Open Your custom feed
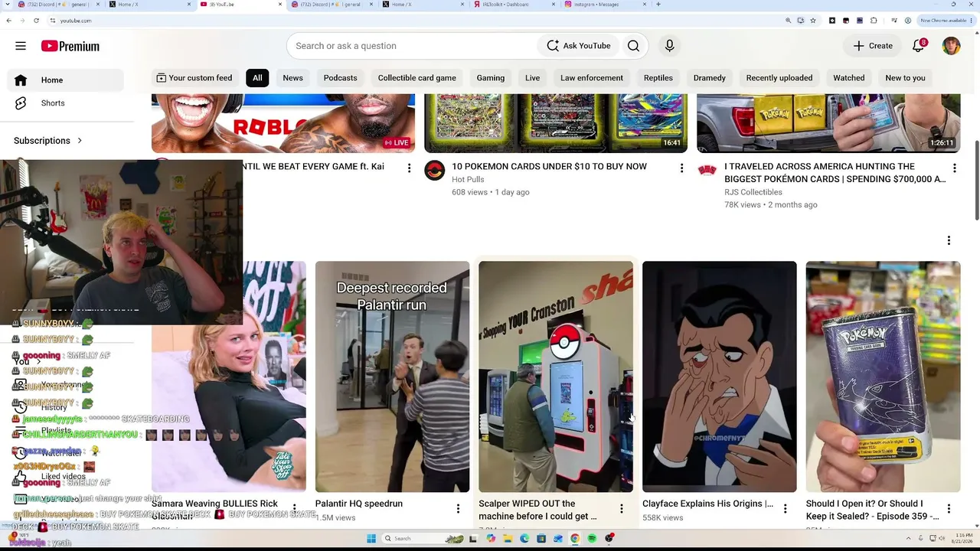This screenshot has width=980, height=551. point(194,78)
